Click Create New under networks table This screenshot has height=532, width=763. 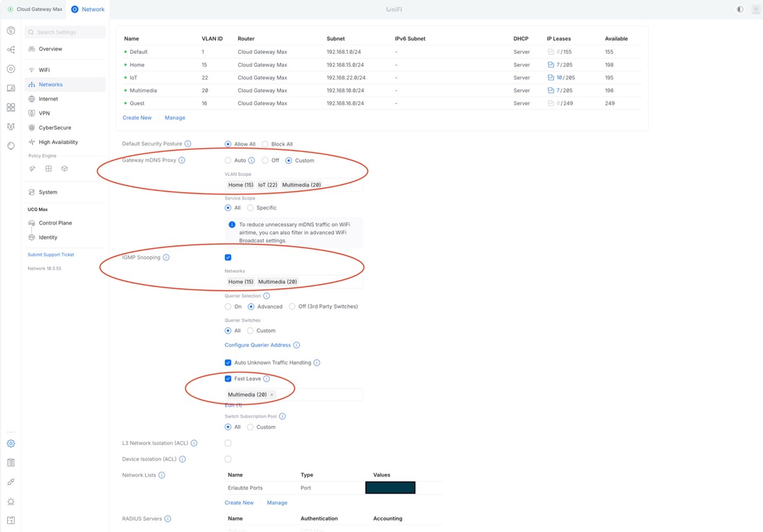pyautogui.click(x=137, y=118)
